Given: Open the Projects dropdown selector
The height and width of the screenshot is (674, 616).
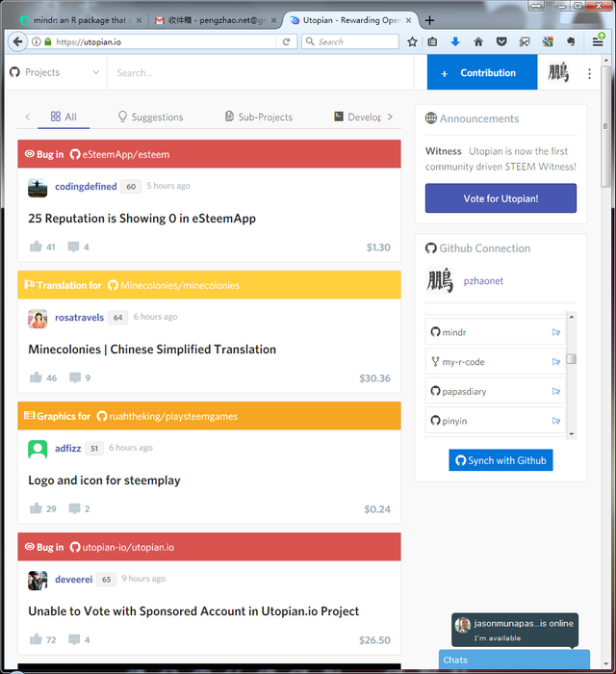Looking at the screenshot, I should [55, 72].
